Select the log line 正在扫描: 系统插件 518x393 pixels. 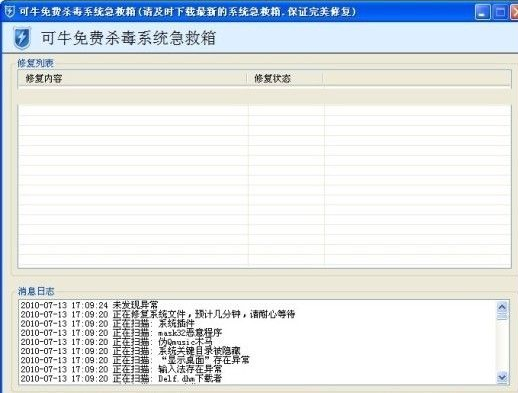click(107, 323)
